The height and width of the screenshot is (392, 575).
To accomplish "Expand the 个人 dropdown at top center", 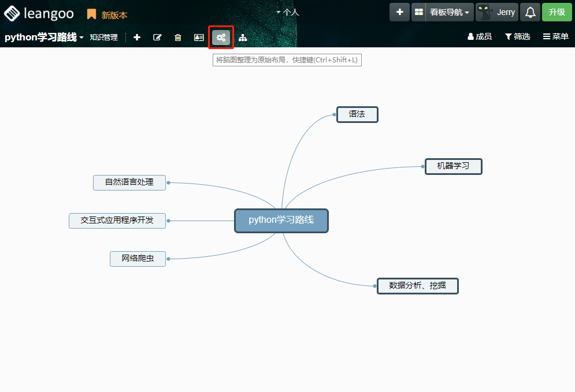I will coord(287,12).
